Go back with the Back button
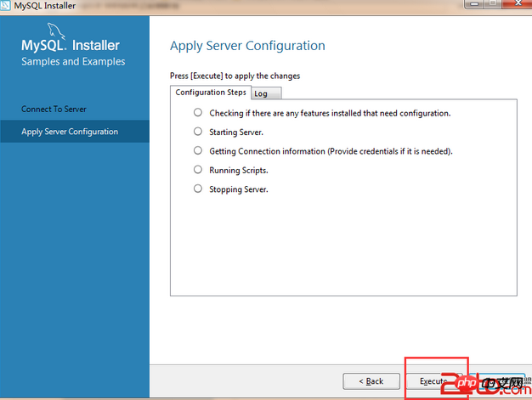 [371, 381]
